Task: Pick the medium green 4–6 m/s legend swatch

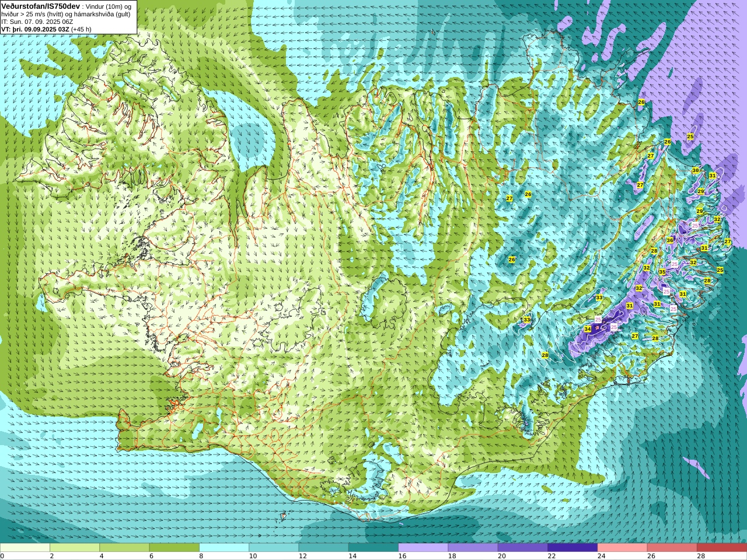Action: (x=124, y=547)
